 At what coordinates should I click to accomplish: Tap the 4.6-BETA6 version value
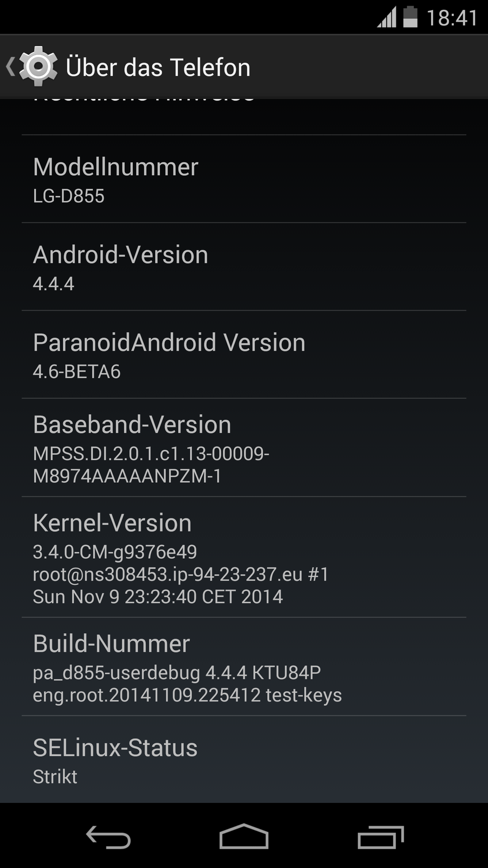(76, 372)
